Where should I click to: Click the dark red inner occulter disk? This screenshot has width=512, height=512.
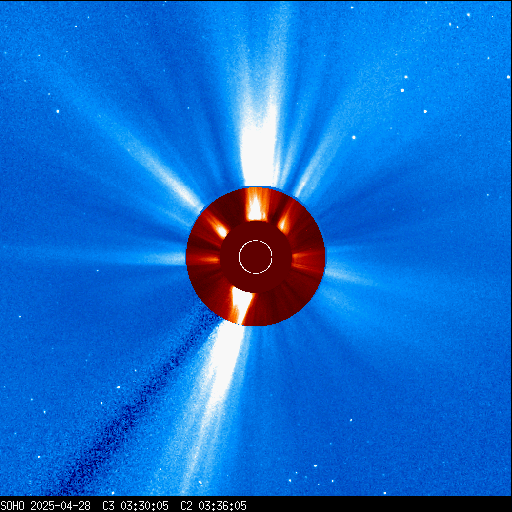click(x=256, y=257)
